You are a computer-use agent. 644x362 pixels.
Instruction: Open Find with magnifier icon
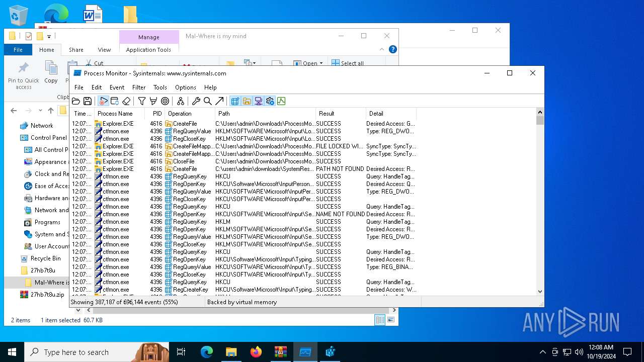208,101
